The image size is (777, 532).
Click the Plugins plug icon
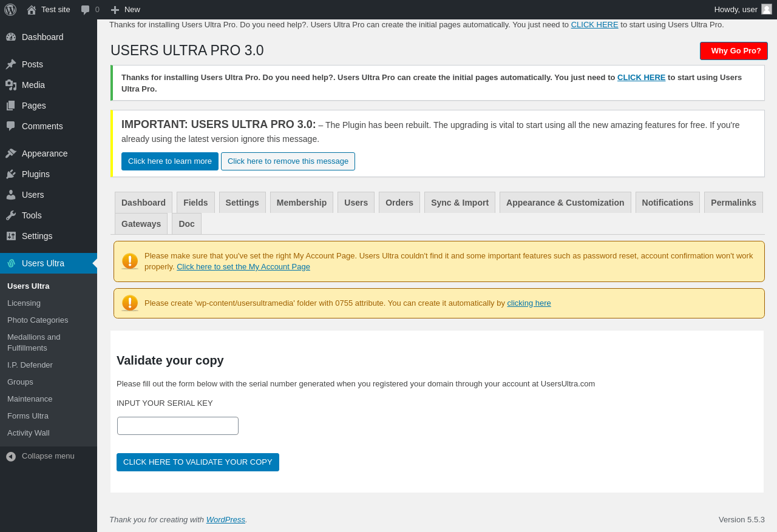(x=11, y=174)
